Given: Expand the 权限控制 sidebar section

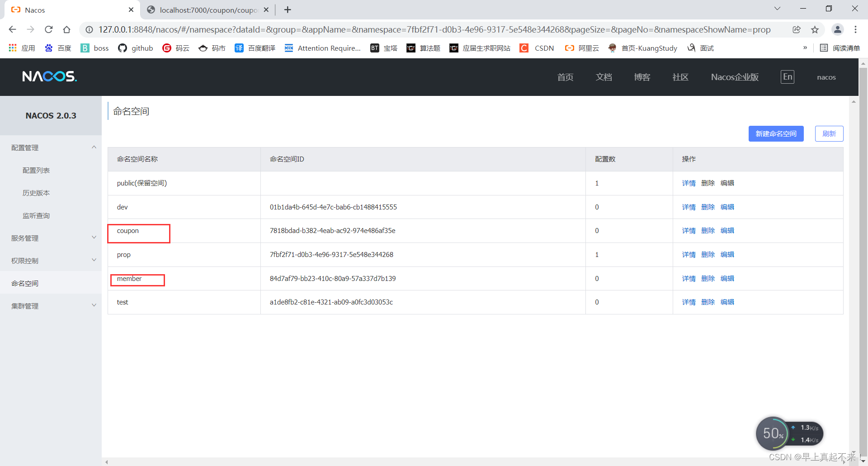Looking at the screenshot, I should pyautogui.click(x=51, y=261).
